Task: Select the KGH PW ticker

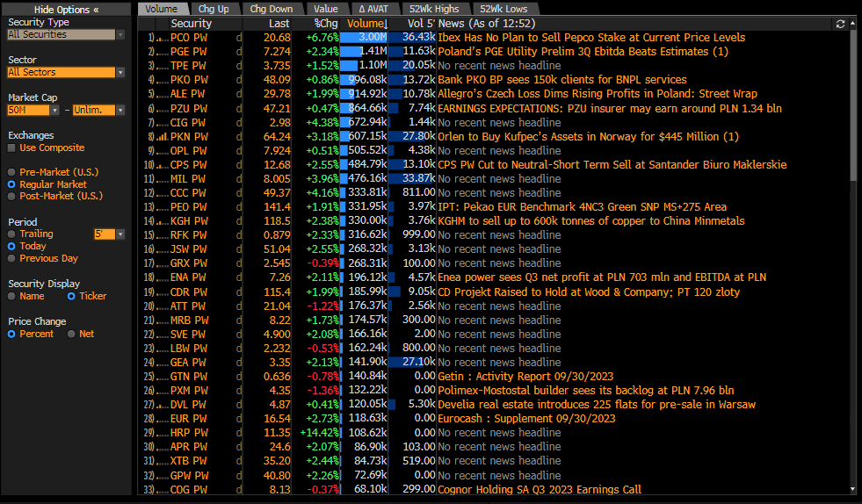Action: [x=189, y=221]
